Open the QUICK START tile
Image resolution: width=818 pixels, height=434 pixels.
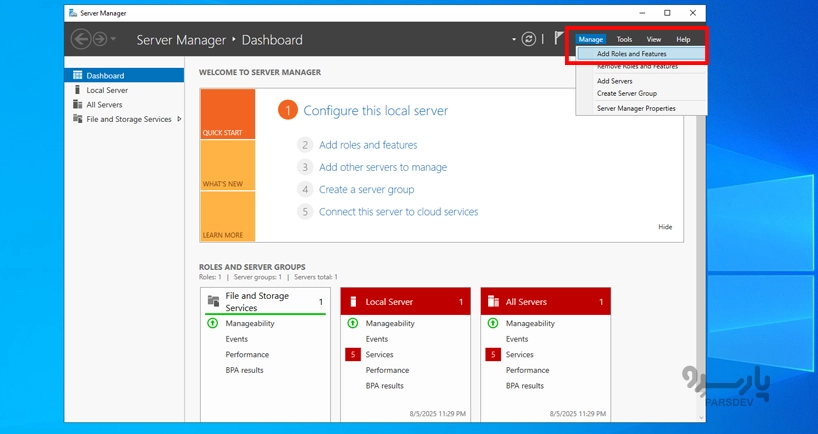(227, 114)
